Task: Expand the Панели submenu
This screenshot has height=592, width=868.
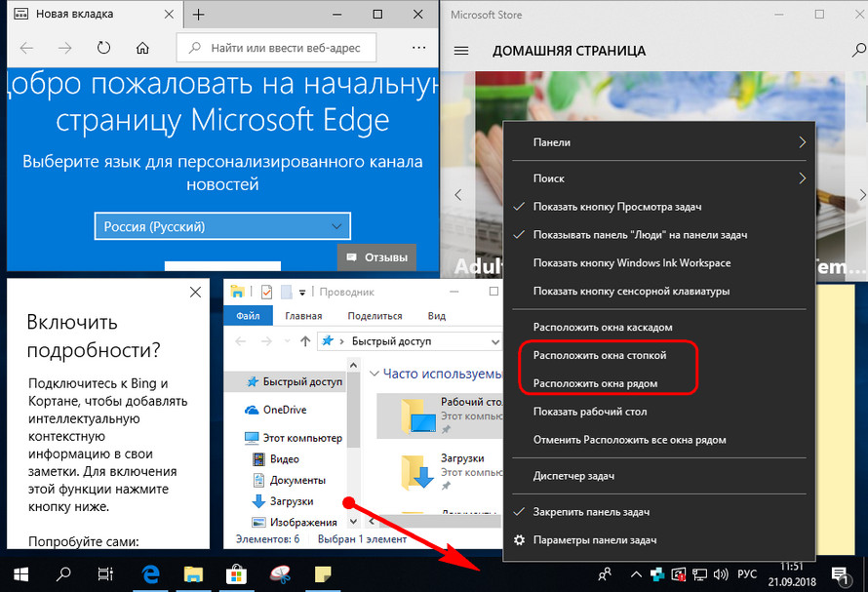Action: 658,142
